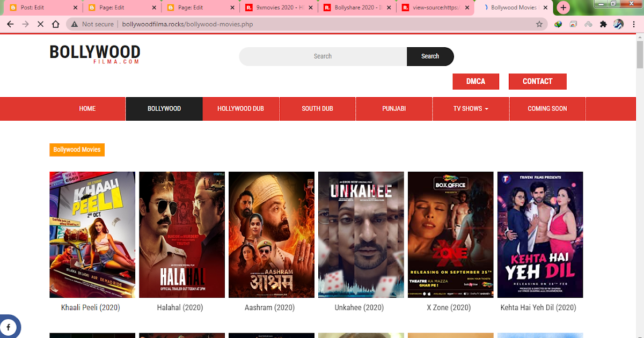
Task: Stop page loading with the X button
Action: click(x=41, y=24)
